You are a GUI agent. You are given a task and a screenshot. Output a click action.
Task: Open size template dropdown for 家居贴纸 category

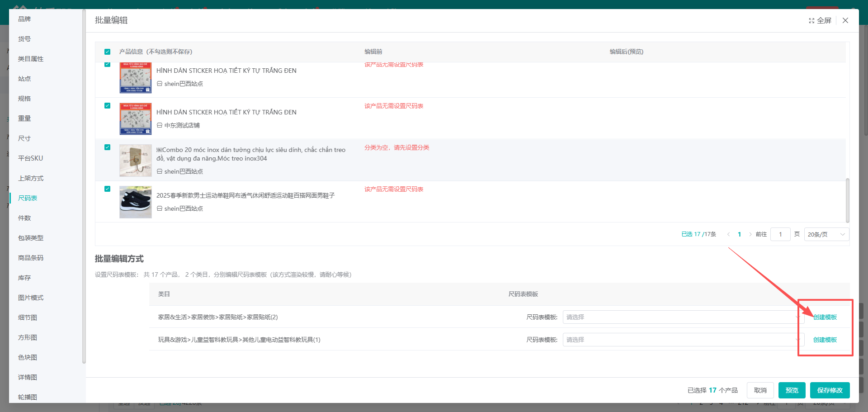(x=683, y=317)
